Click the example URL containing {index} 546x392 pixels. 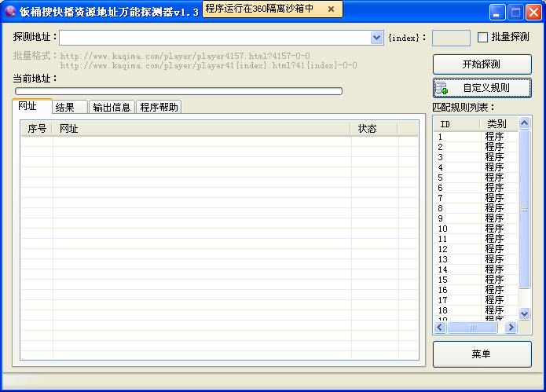[208, 65]
